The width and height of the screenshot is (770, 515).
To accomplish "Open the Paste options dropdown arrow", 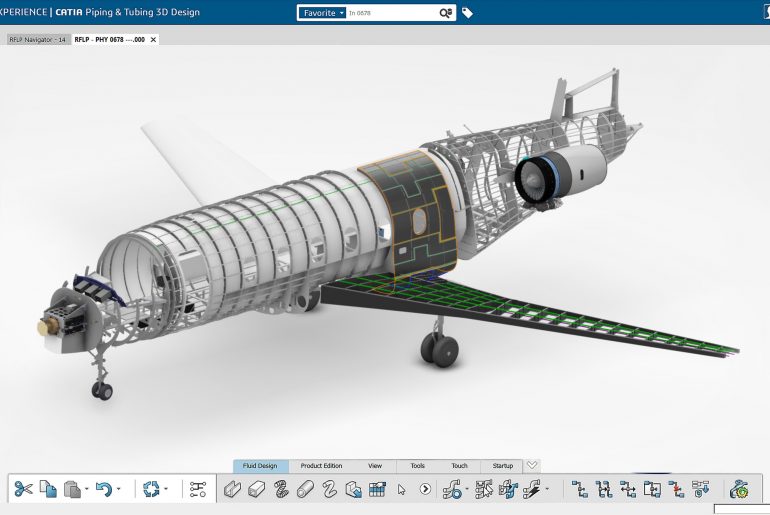I will point(87,489).
